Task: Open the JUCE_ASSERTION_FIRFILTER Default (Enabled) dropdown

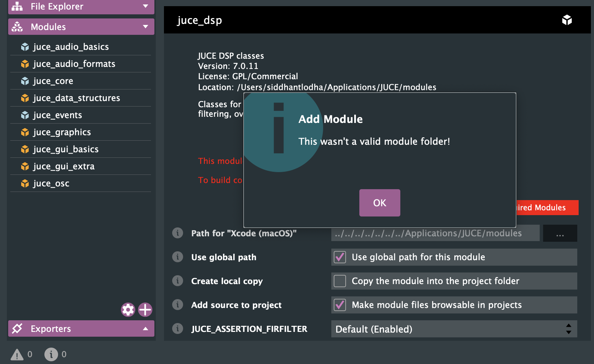Action: 454,329
